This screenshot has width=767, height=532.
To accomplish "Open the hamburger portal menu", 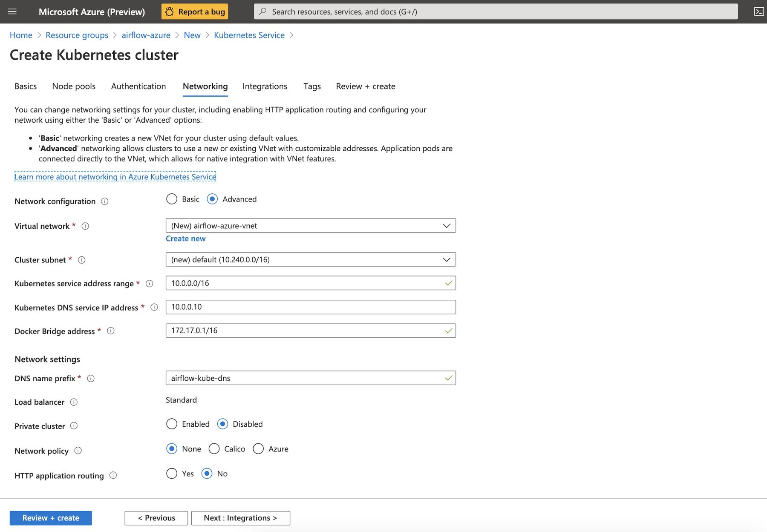I will 12,12.
